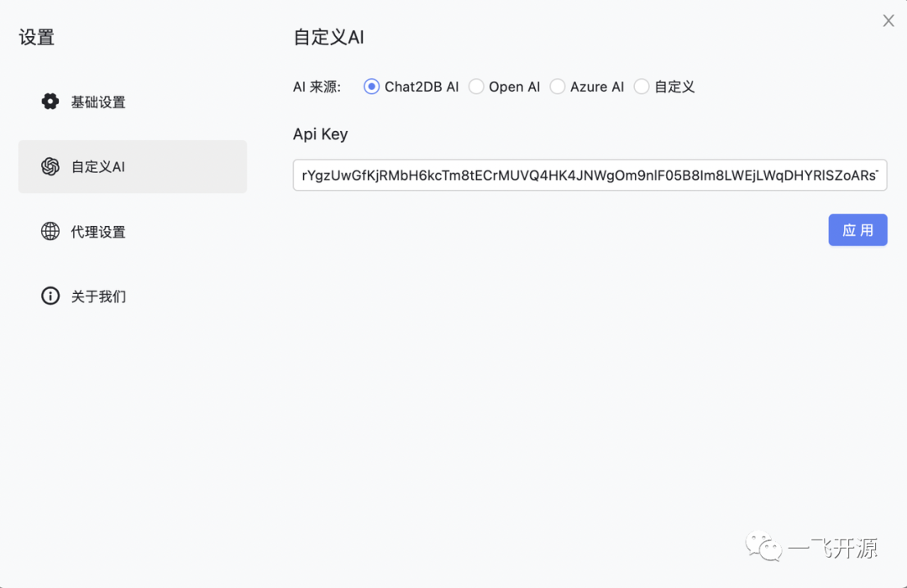Screen dimensions: 907x588
Task: Focus the Api Key input field
Action: coord(590,176)
